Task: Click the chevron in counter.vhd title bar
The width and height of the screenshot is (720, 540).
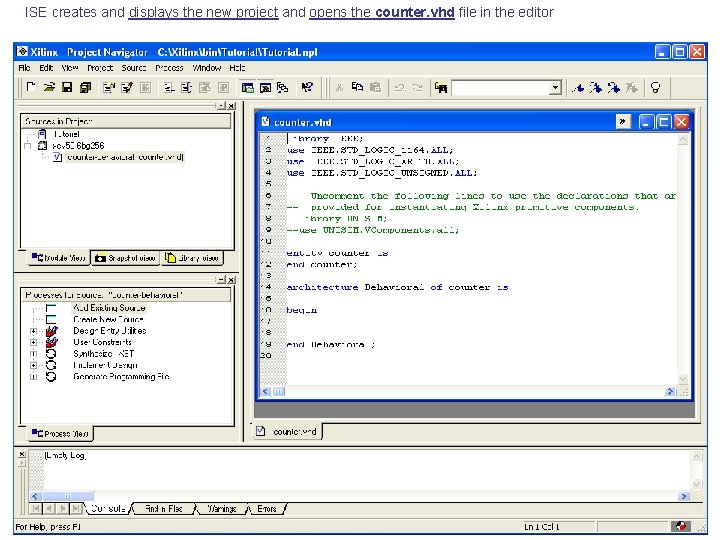Action: coord(623,122)
